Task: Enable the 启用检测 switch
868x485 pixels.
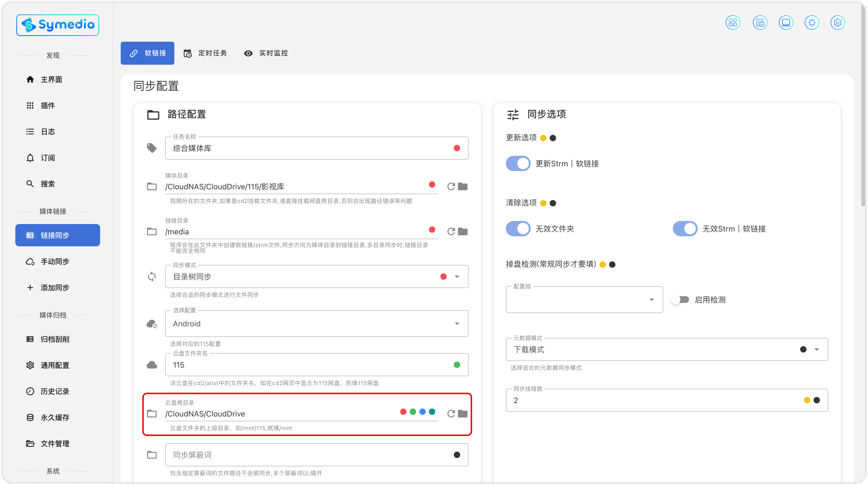Action: point(680,300)
